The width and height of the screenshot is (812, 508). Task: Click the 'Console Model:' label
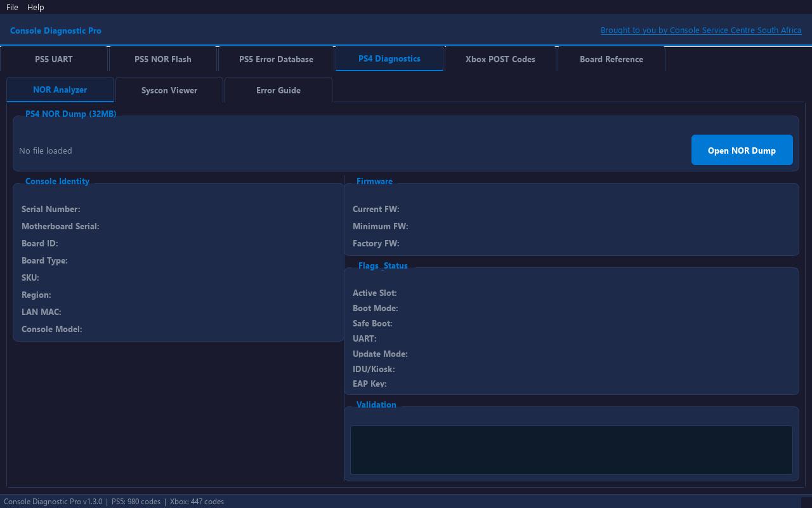[52, 329]
